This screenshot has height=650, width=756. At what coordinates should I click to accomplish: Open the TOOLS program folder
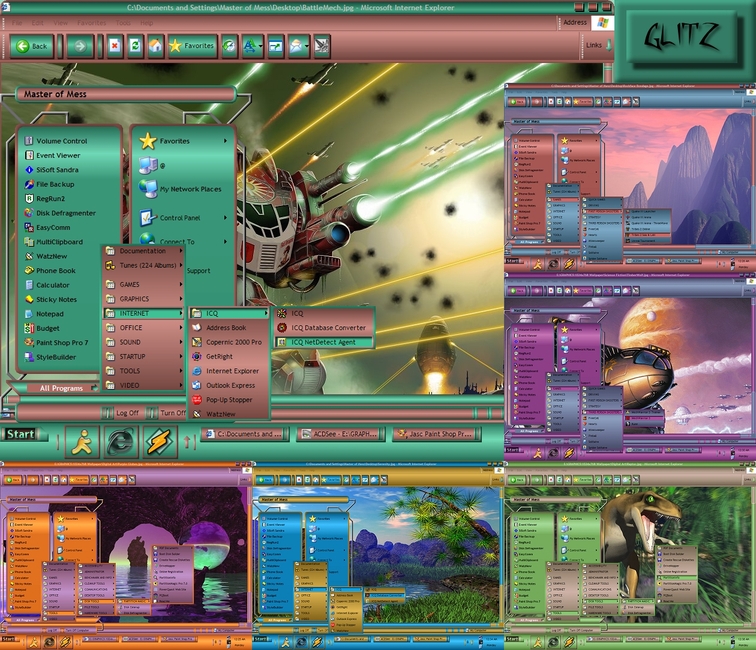point(143,371)
